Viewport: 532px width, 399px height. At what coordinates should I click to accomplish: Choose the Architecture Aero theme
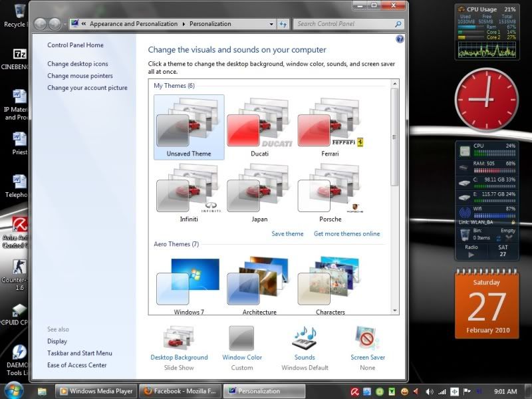pos(259,285)
